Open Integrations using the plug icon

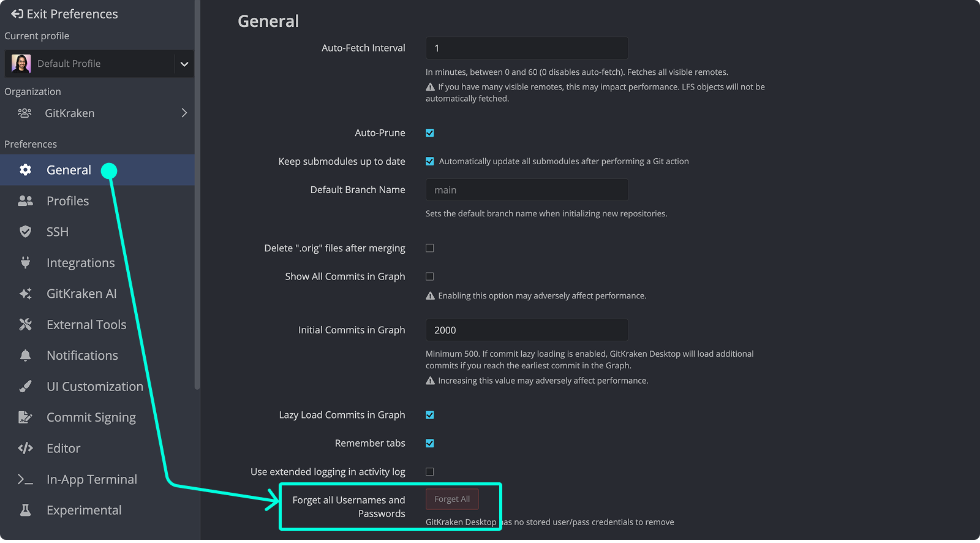coord(25,262)
